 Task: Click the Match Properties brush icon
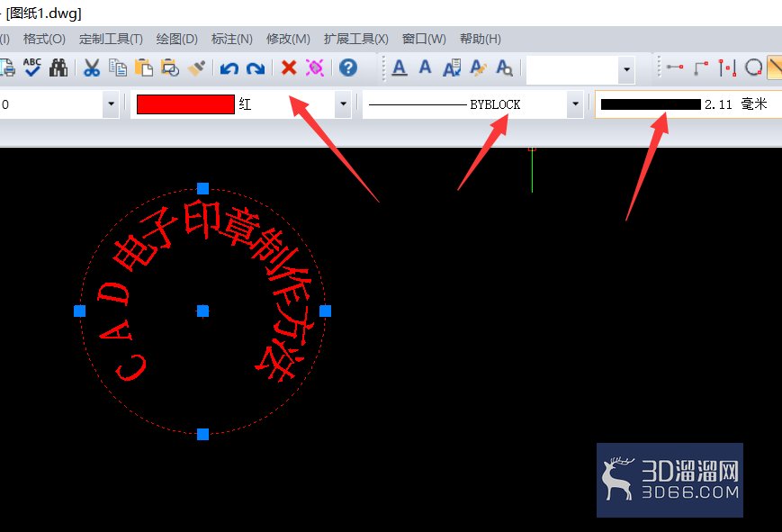pos(196,68)
